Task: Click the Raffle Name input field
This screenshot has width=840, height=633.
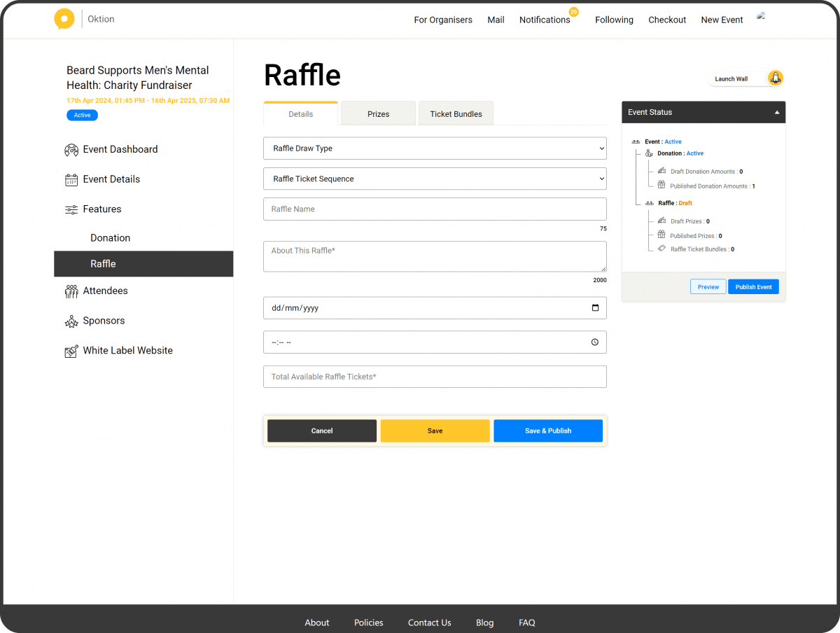Action: point(435,209)
